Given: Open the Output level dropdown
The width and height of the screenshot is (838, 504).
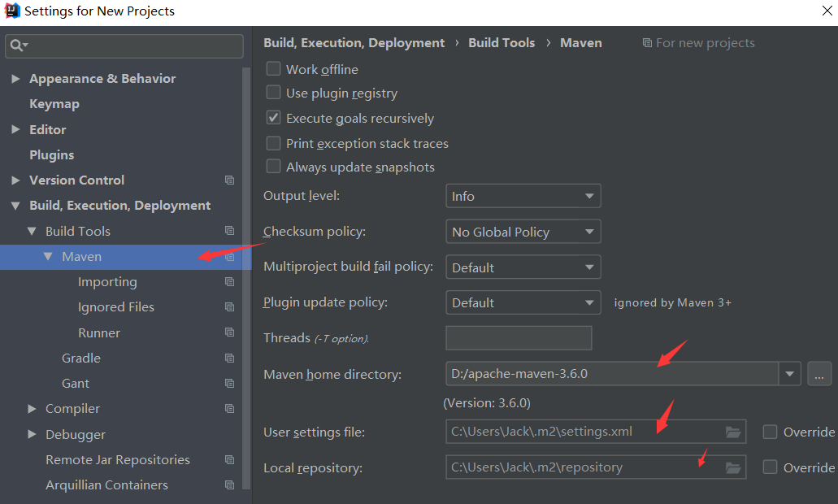Looking at the screenshot, I should pos(523,196).
